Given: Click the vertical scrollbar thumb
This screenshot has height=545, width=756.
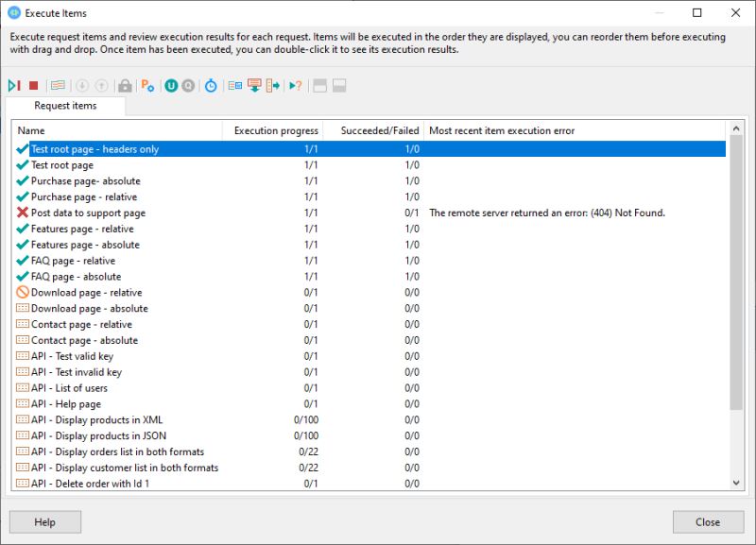Looking at the screenshot, I should click(736, 272).
